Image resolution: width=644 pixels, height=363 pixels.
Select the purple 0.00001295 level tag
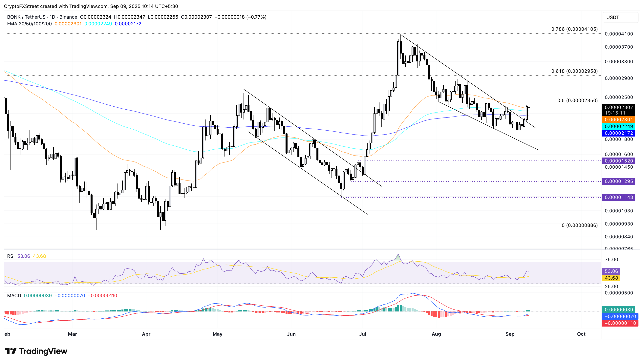tap(618, 181)
